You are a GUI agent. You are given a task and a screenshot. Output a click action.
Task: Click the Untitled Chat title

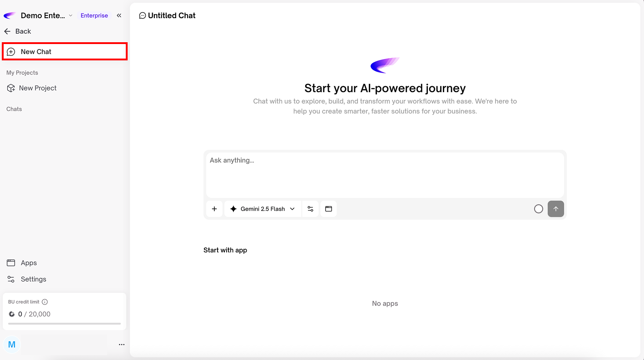pyautogui.click(x=171, y=15)
